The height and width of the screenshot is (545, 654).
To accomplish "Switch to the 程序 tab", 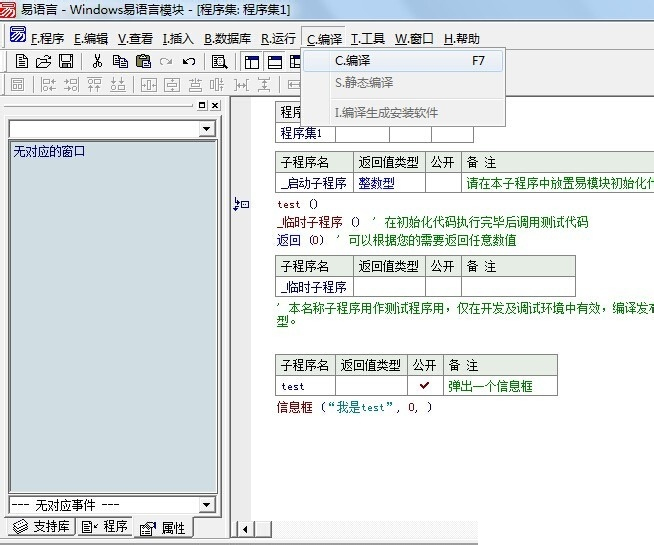I will coord(105,526).
